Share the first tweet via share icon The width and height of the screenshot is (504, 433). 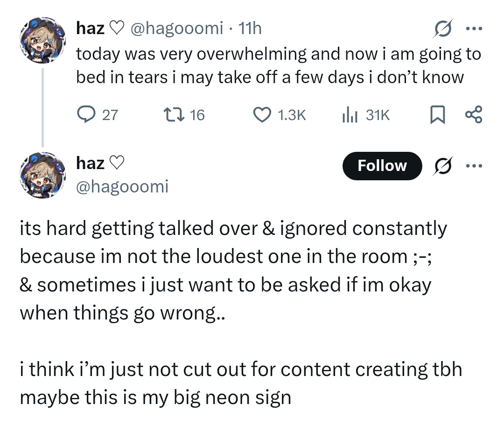pyautogui.click(x=474, y=114)
